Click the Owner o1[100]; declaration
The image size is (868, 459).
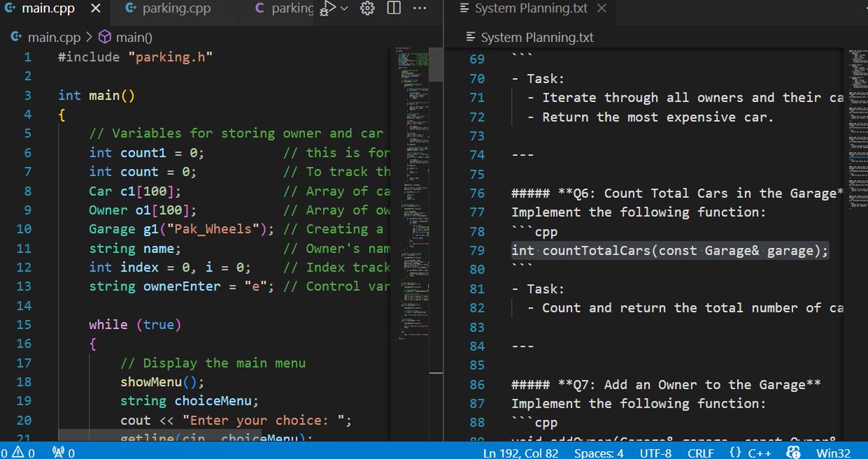click(x=143, y=210)
